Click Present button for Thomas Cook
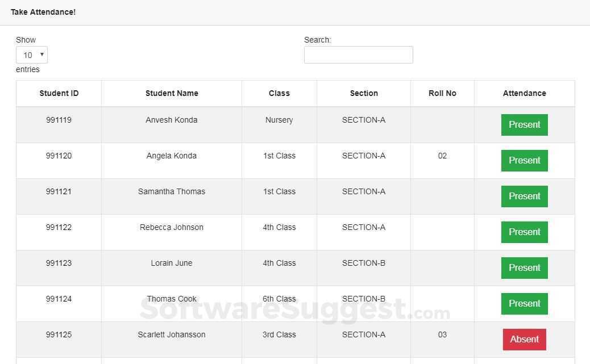The image size is (590, 364). (x=524, y=303)
